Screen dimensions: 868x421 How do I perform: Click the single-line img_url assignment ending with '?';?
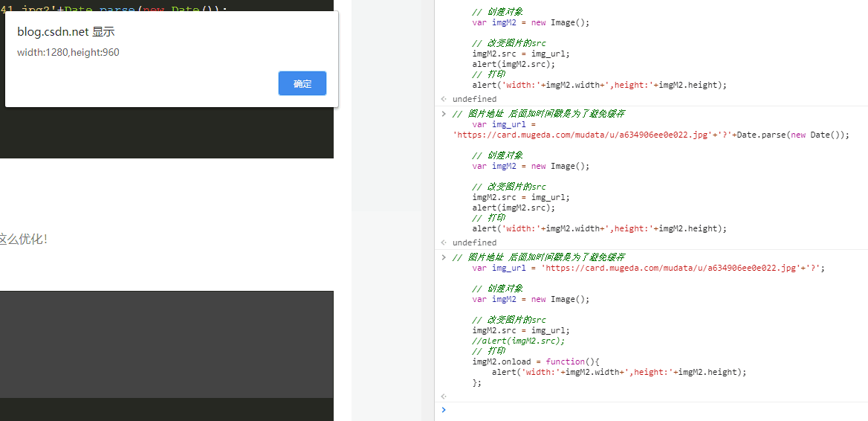(x=648, y=268)
